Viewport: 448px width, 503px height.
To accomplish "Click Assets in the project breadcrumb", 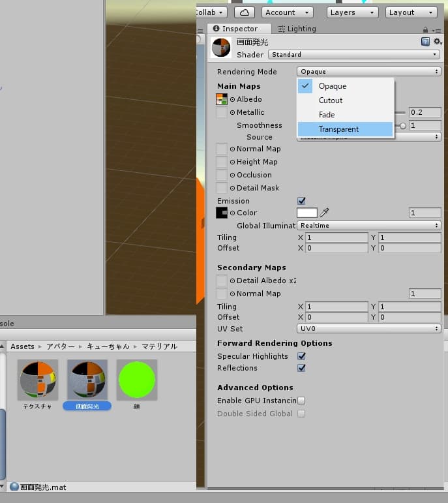I will (22, 346).
